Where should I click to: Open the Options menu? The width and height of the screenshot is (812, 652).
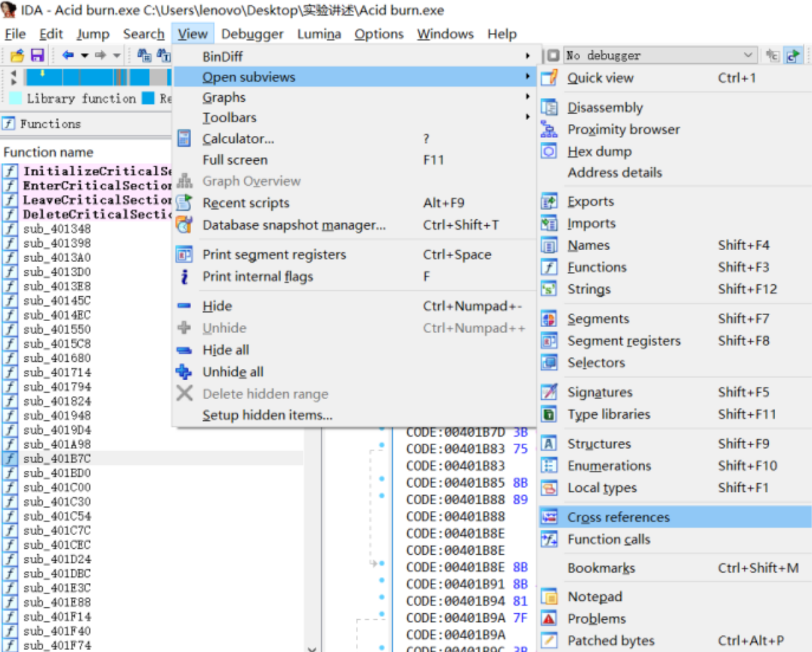tap(379, 34)
